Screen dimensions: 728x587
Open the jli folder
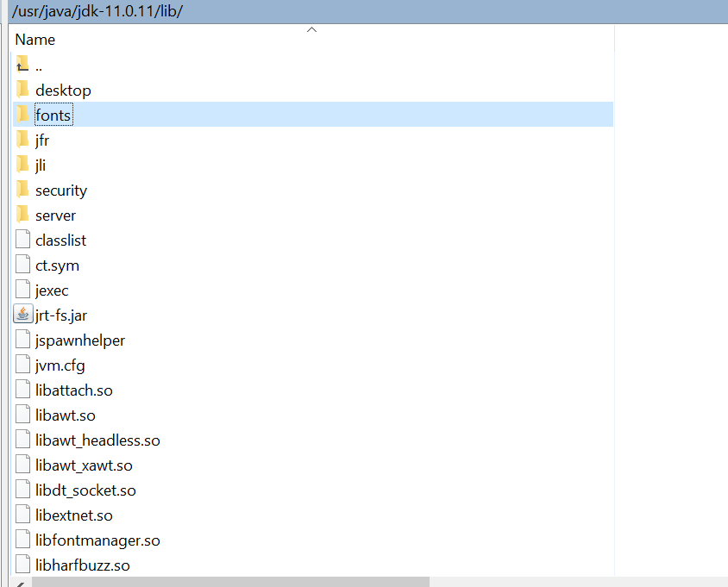pyautogui.click(x=41, y=164)
